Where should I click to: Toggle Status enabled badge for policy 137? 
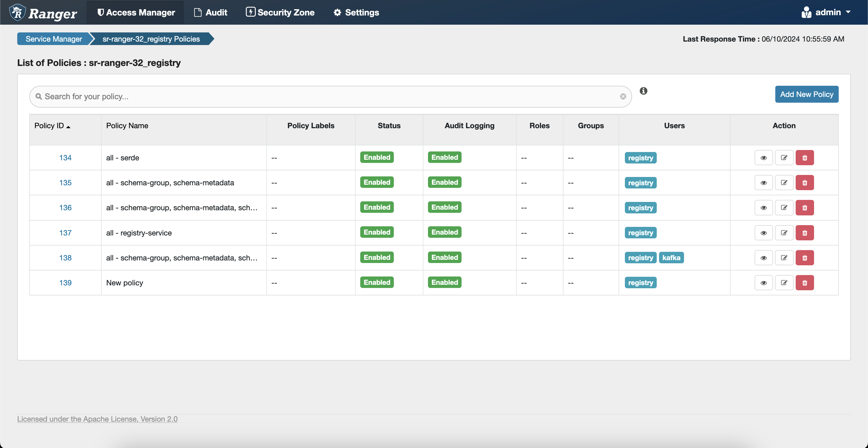click(377, 232)
